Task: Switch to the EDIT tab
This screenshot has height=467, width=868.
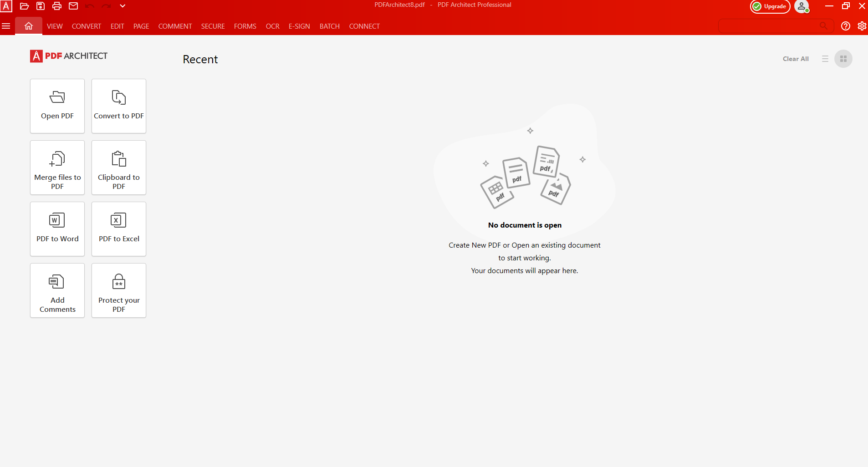Action: point(117,26)
